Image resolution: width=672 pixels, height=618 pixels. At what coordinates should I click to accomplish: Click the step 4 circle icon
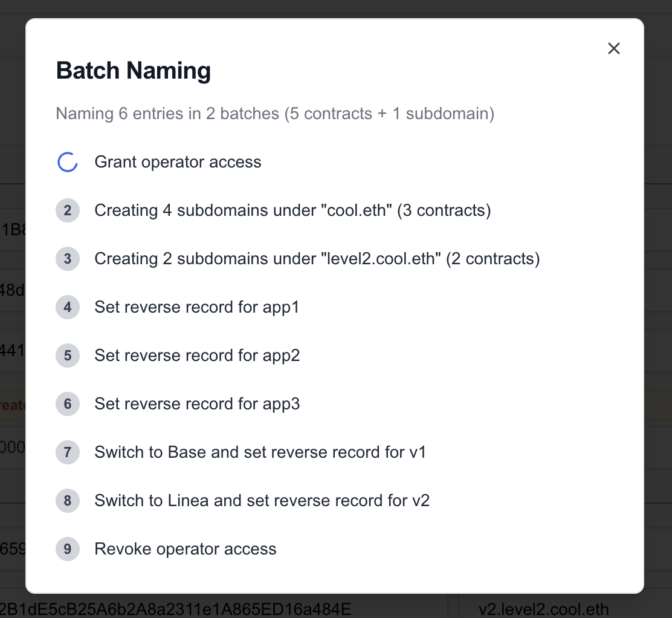click(67, 307)
